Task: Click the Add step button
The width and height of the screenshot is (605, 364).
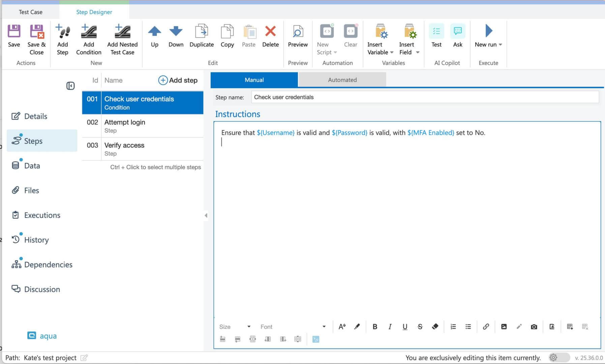Action: pyautogui.click(x=178, y=80)
